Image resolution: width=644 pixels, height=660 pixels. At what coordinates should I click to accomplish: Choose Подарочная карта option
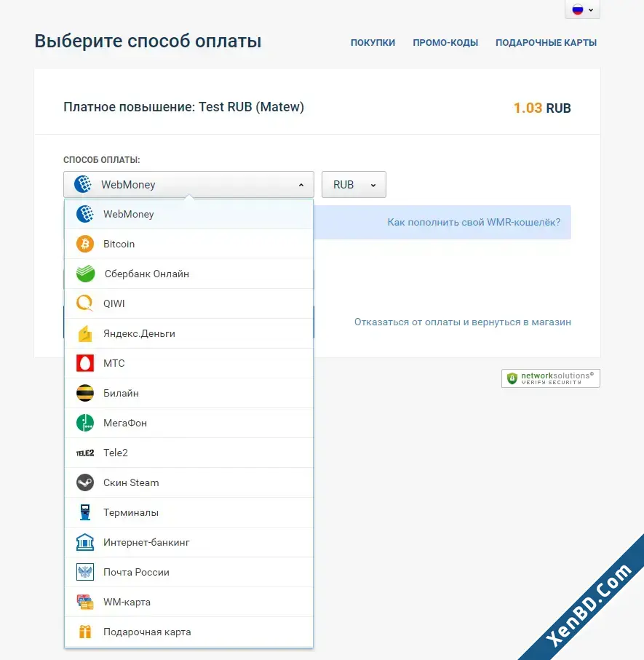[x=188, y=632]
